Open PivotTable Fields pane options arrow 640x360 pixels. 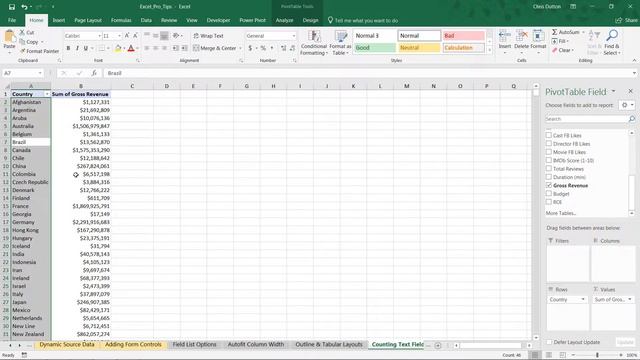click(x=613, y=91)
